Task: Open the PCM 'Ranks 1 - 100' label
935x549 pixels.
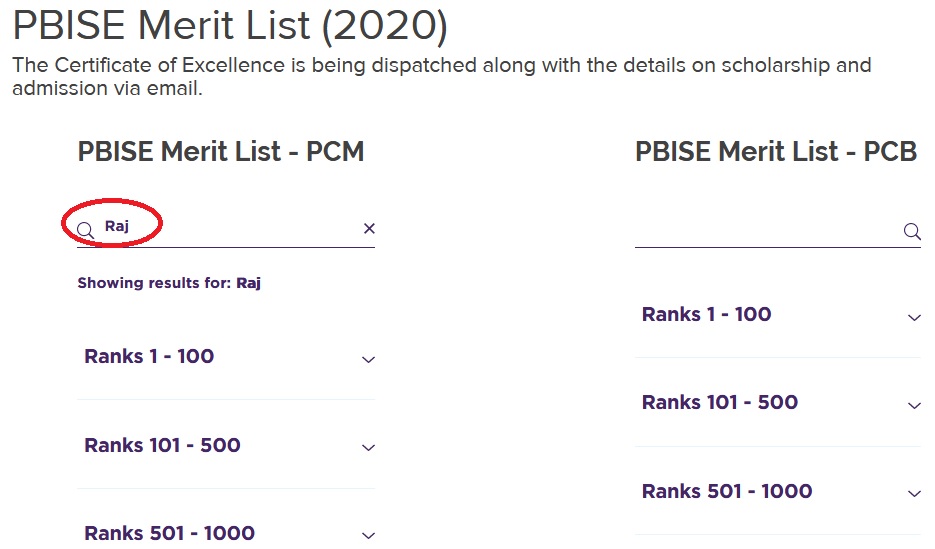Action: pos(149,357)
